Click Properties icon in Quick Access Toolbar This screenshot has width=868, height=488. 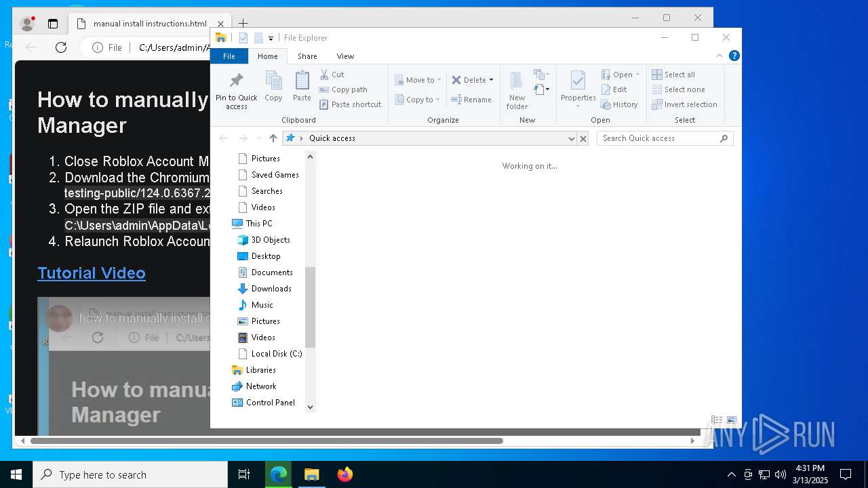[x=243, y=38]
